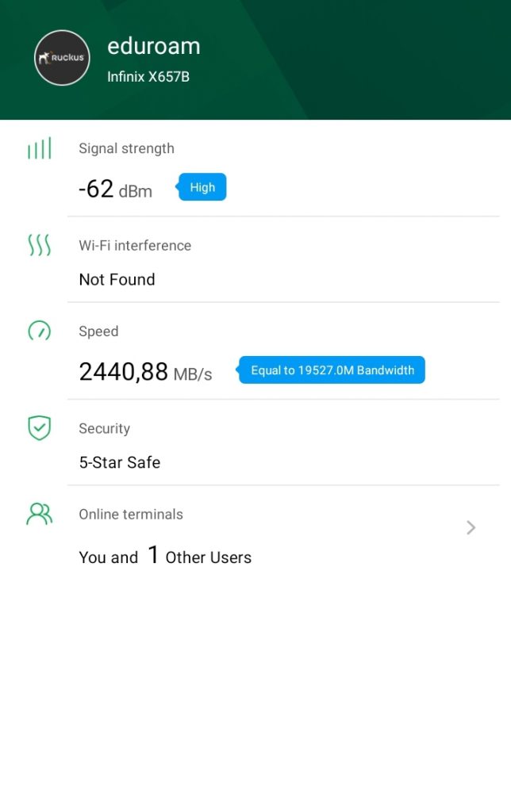
Task: Click the Security row label
Action: pos(104,428)
